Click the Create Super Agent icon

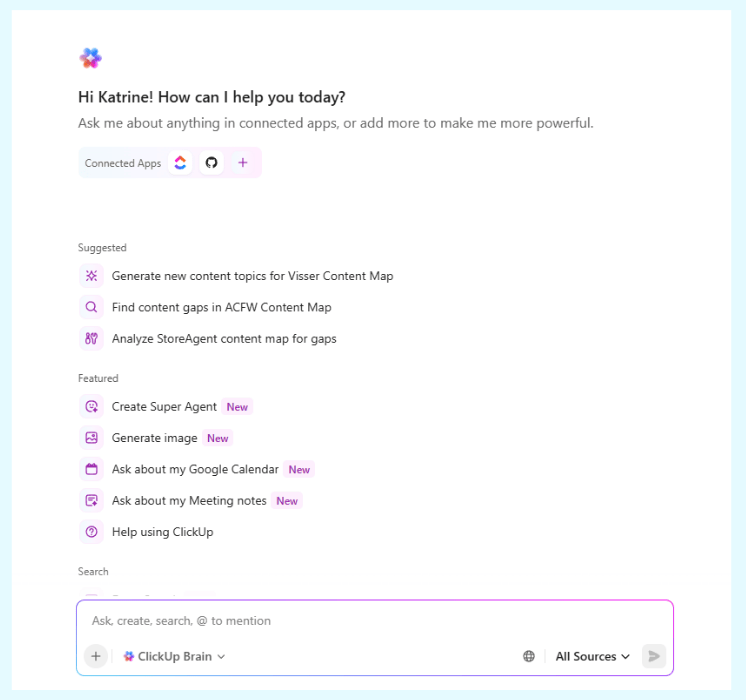(92, 407)
